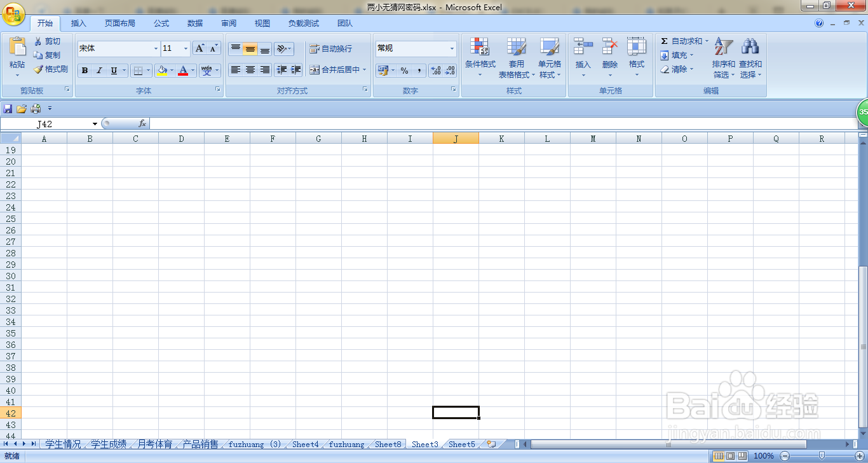This screenshot has height=463, width=868.
Task: Increase decimal places
Action: pyautogui.click(x=435, y=71)
